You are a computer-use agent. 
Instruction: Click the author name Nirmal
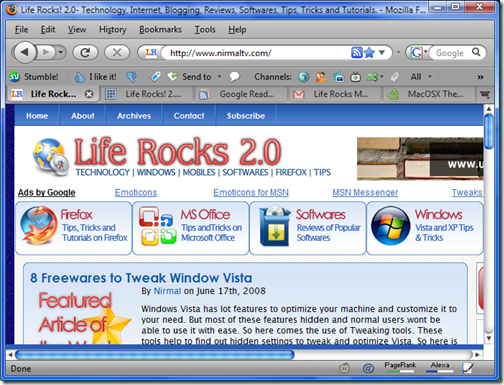click(167, 291)
